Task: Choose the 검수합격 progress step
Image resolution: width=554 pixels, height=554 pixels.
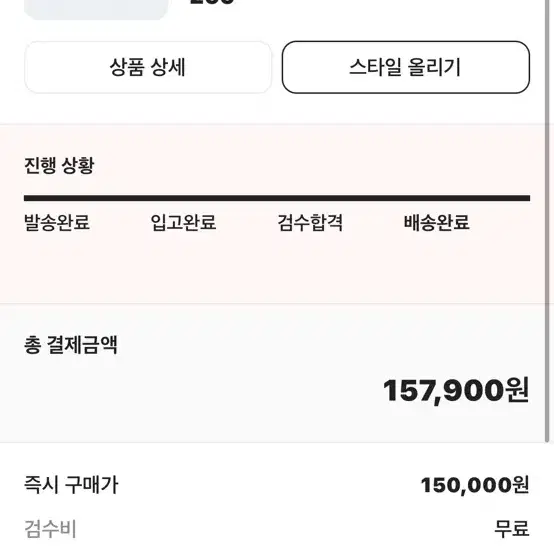Action: point(310,223)
